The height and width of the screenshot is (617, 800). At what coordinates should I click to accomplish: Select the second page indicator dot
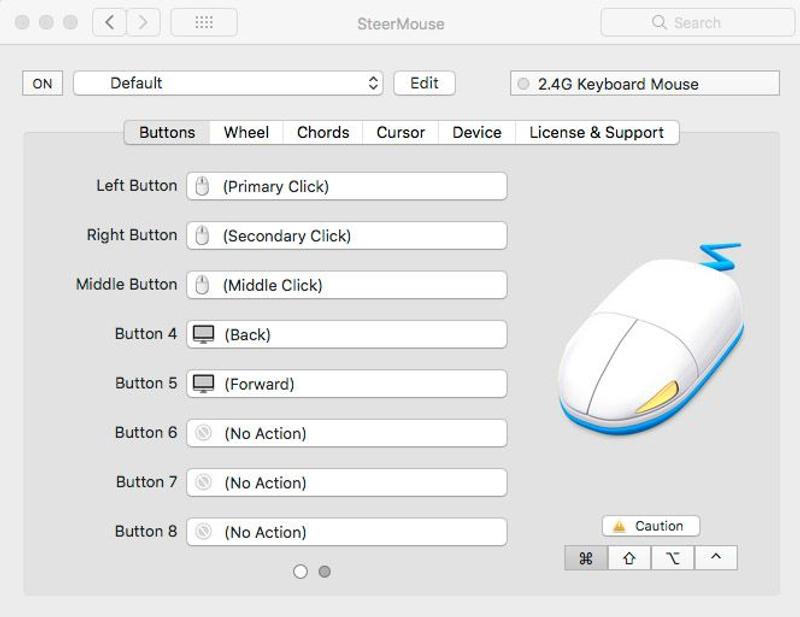(x=324, y=572)
